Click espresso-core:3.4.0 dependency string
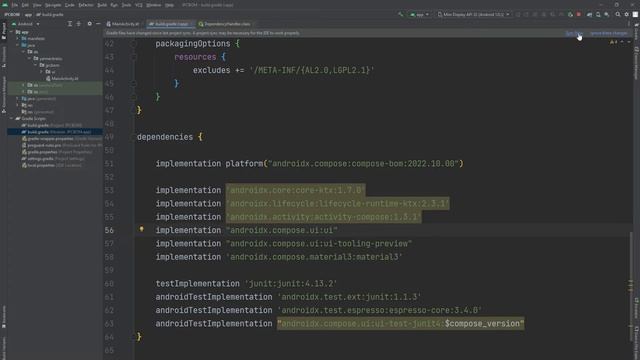640x360 pixels. [380, 310]
